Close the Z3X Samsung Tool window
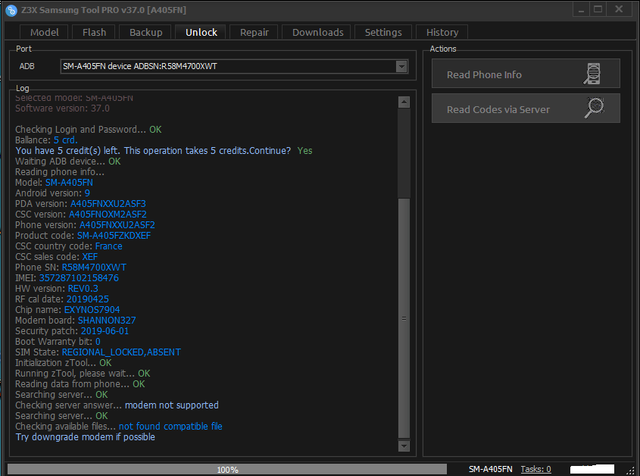 click(x=619, y=9)
